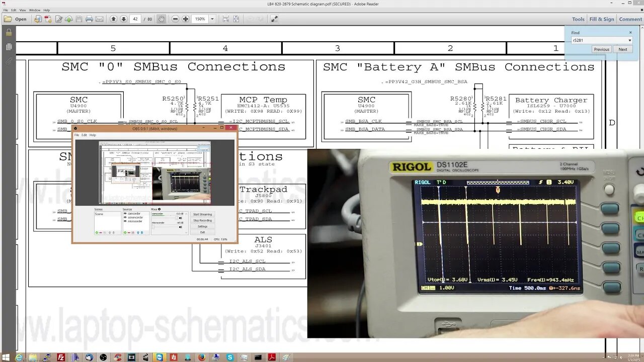Add a scene with green plus in OBS

coord(97,232)
